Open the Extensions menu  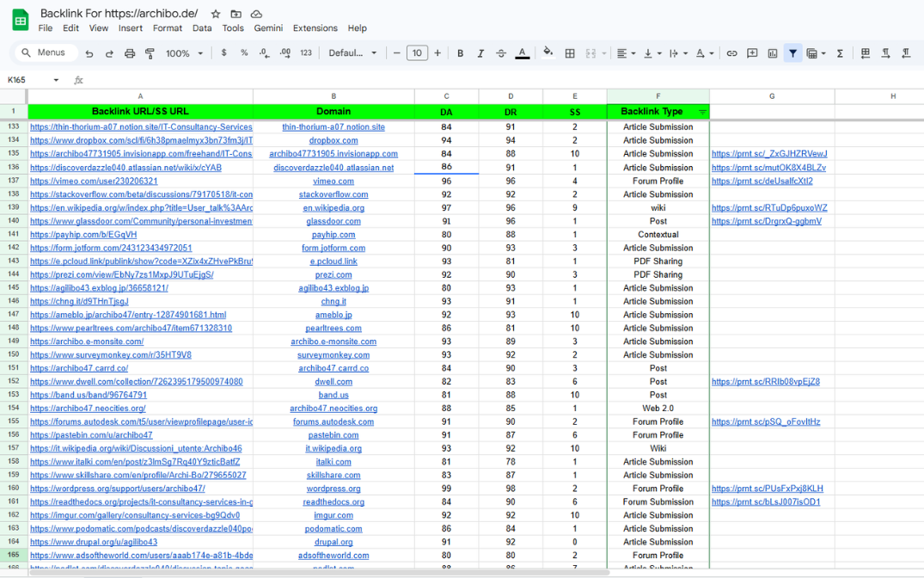[315, 28]
